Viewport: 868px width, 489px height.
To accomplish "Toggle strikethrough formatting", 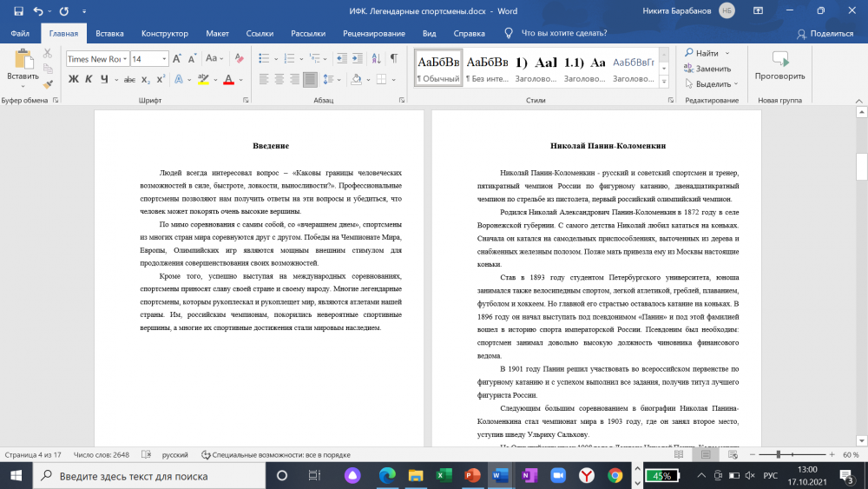I will click(x=129, y=80).
